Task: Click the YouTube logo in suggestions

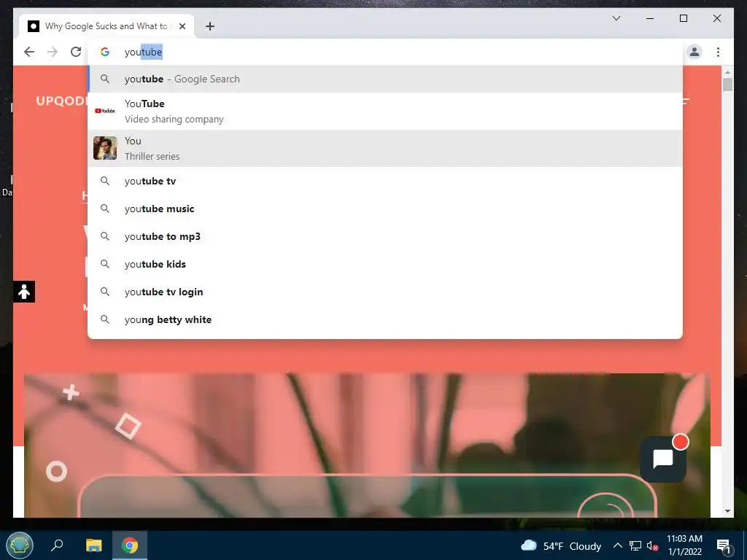Action: click(x=105, y=111)
